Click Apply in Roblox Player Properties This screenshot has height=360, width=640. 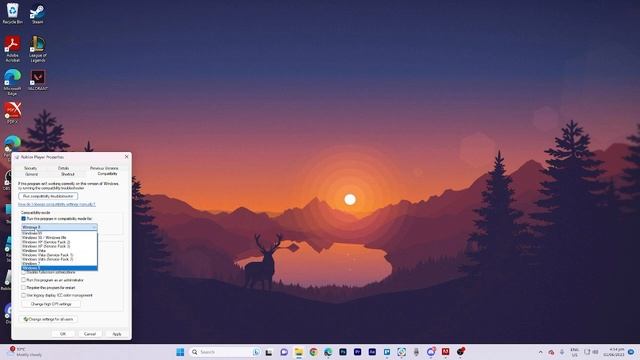point(117,334)
